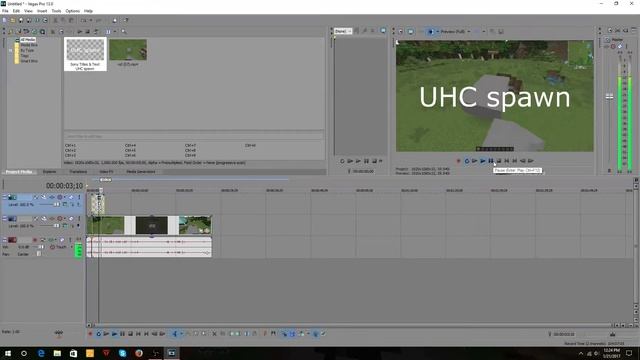Expand the By Type folder in media tree
The width and height of the screenshot is (640, 360).
tap(11, 50)
